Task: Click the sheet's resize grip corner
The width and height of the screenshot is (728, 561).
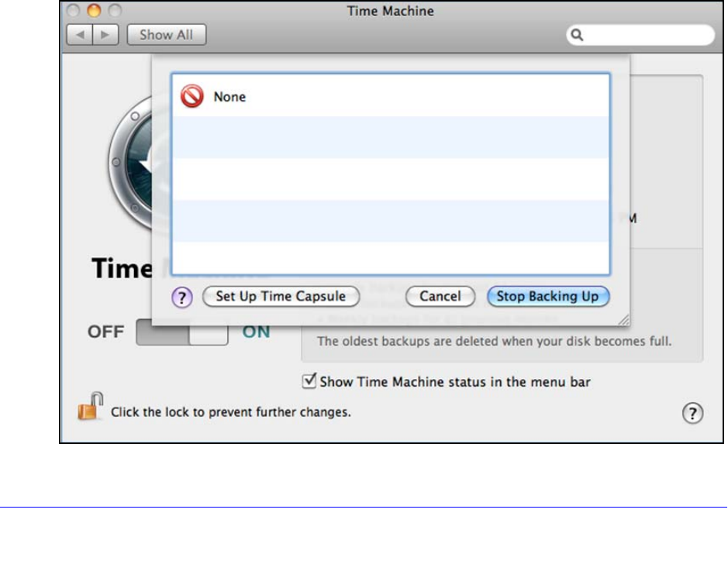Action: pos(623,320)
